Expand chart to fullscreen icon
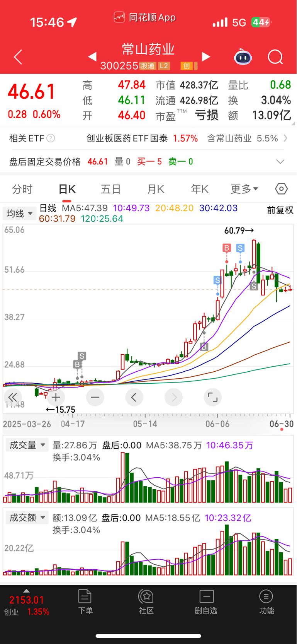 click(212, 397)
